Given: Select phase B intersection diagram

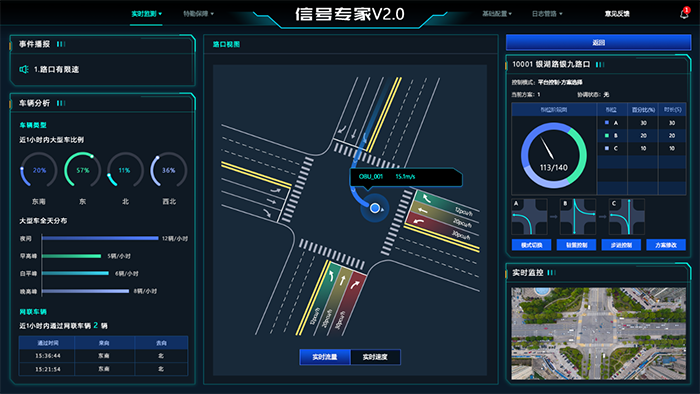Looking at the screenshot, I should click(x=578, y=217).
